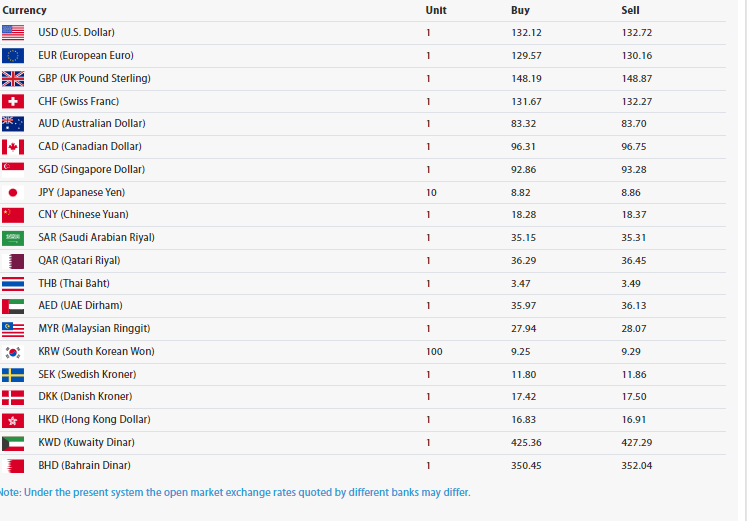The width and height of the screenshot is (747, 521).
Task: Click the Buy column header
Action: (520, 10)
